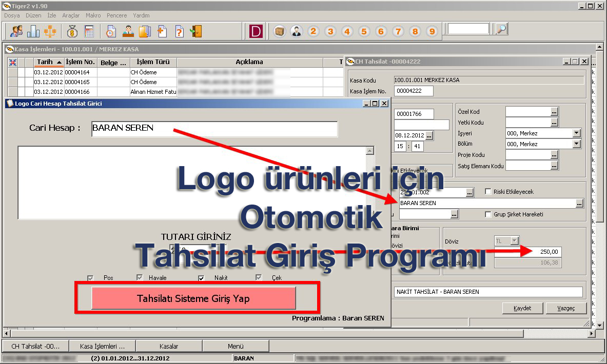This screenshot has height=364, width=607.
Task: Click the Kaydet button
Action: coord(522,308)
